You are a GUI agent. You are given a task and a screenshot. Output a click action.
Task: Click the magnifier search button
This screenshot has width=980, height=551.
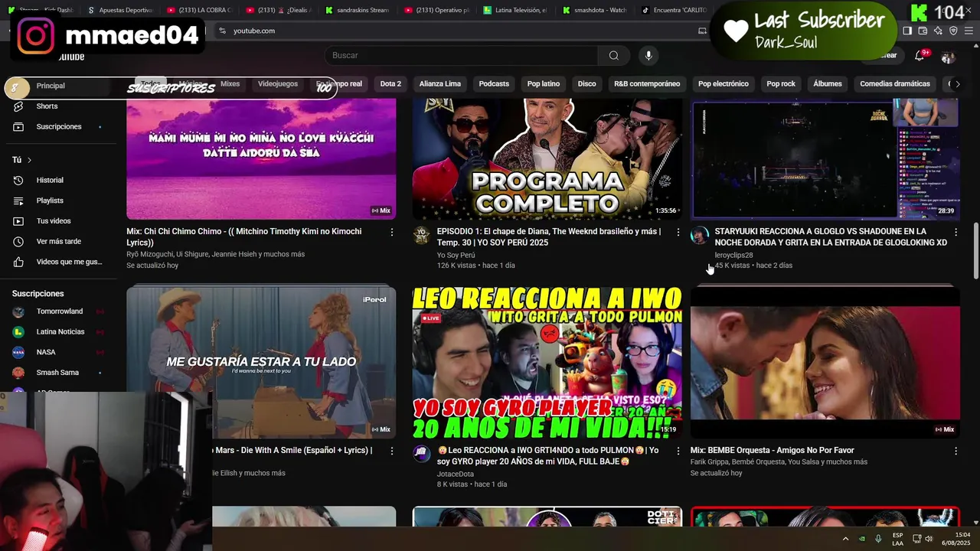point(613,55)
